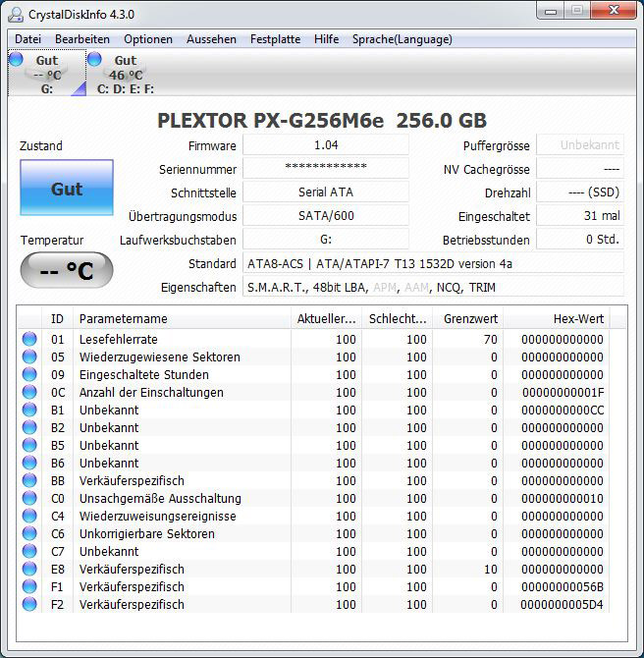644x658 pixels.
Task: Open the Sprache(Language) menu
Action: tap(402, 39)
